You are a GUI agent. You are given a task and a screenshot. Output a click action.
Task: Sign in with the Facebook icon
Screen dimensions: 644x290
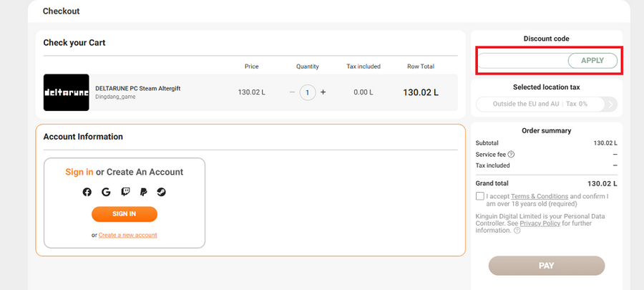(x=87, y=192)
